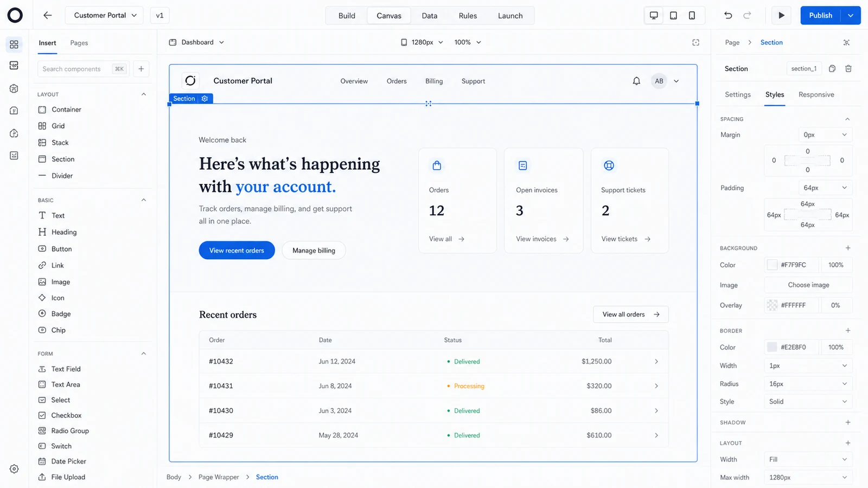Click the redo arrow icon
The height and width of the screenshot is (488, 868).
tap(747, 15)
